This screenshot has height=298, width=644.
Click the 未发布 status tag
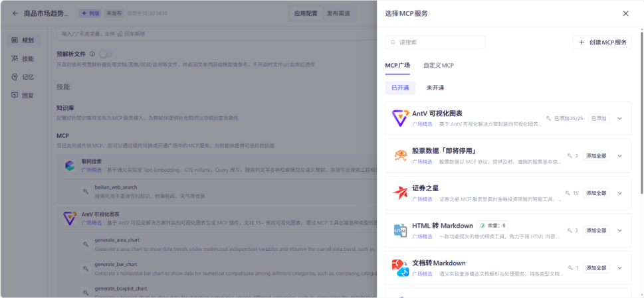point(114,13)
